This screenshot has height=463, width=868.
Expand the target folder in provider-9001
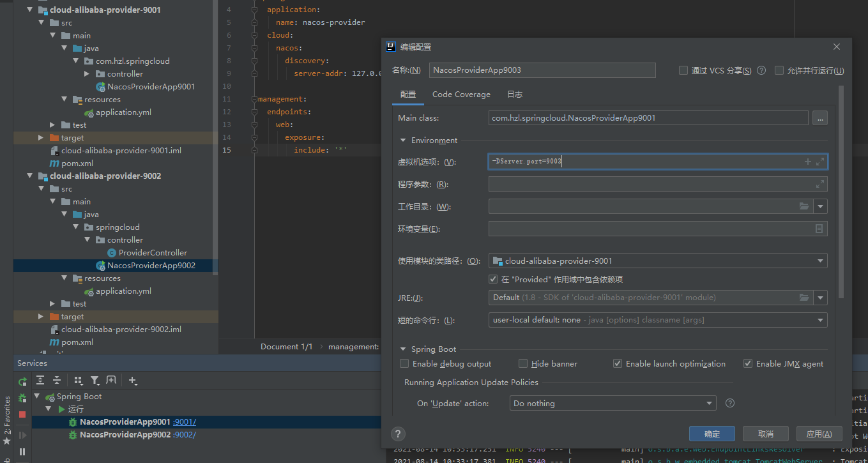(41, 138)
